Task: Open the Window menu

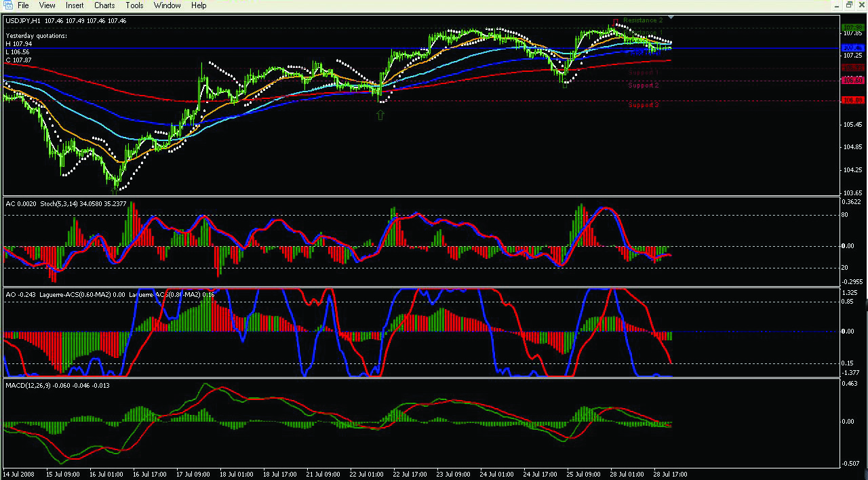Action: tap(167, 5)
